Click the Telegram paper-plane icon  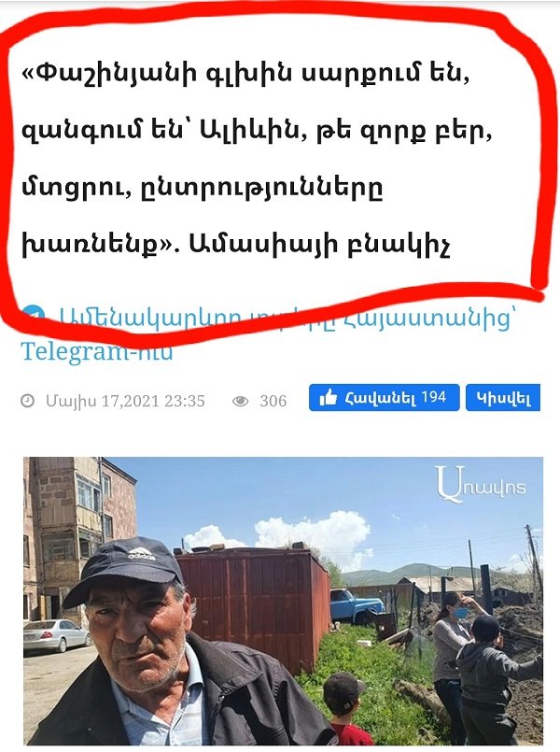[x=34, y=315]
